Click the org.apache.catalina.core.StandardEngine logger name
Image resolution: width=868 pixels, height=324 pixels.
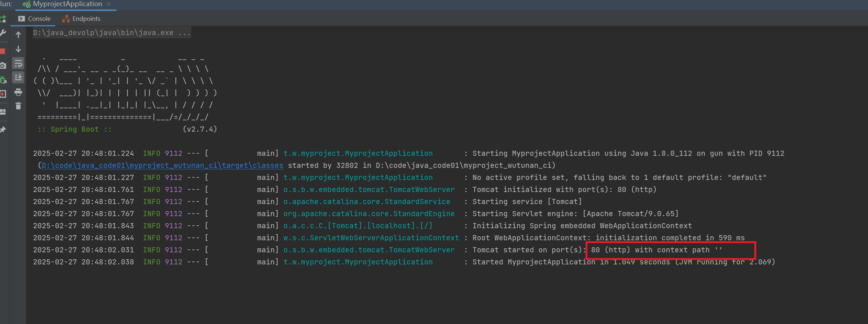[x=369, y=214]
